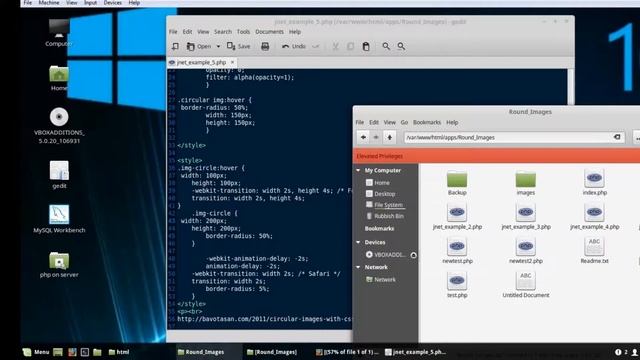Select the newtest.php file
The height and width of the screenshot is (360, 640).
click(x=457, y=251)
